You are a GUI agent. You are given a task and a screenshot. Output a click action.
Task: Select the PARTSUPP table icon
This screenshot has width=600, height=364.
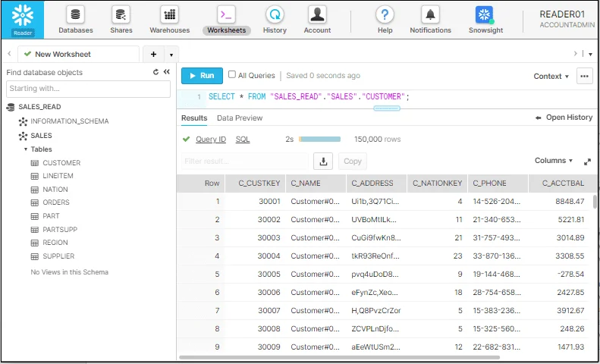[34, 230]
